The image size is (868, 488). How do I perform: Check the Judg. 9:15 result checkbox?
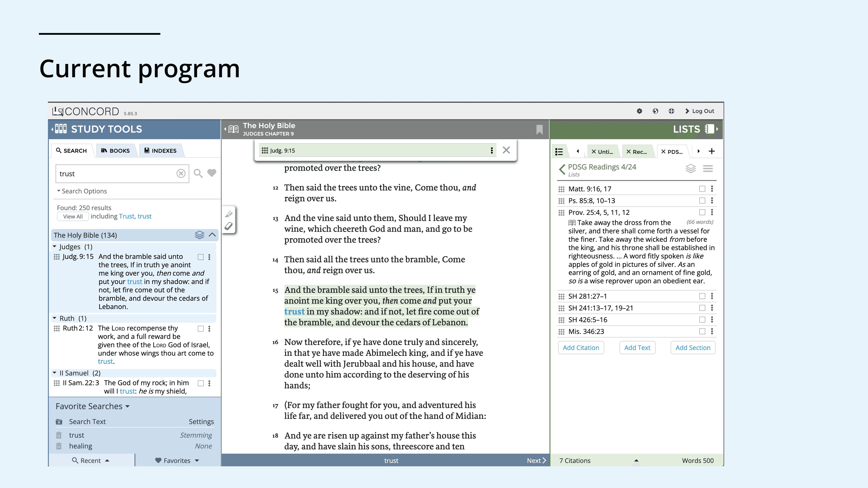click(x=201, y=257)
